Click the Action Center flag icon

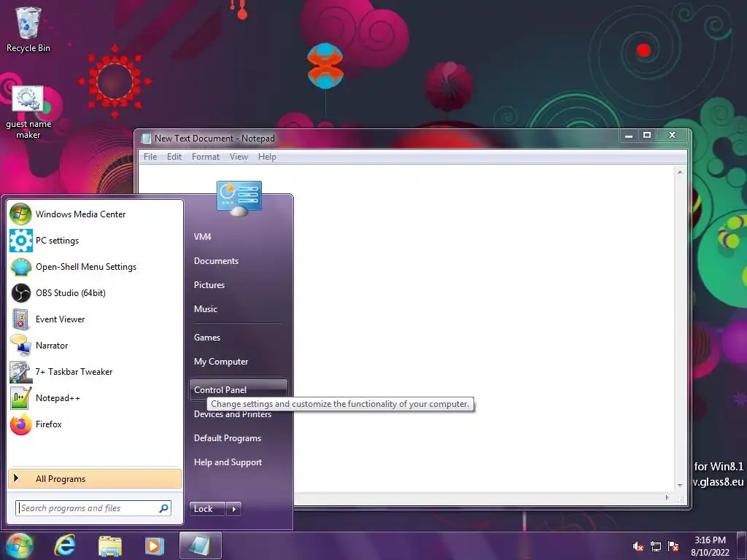coord(673,547)
